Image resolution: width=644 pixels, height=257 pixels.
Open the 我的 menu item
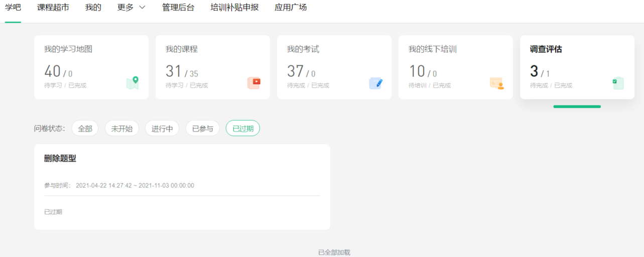93,8
